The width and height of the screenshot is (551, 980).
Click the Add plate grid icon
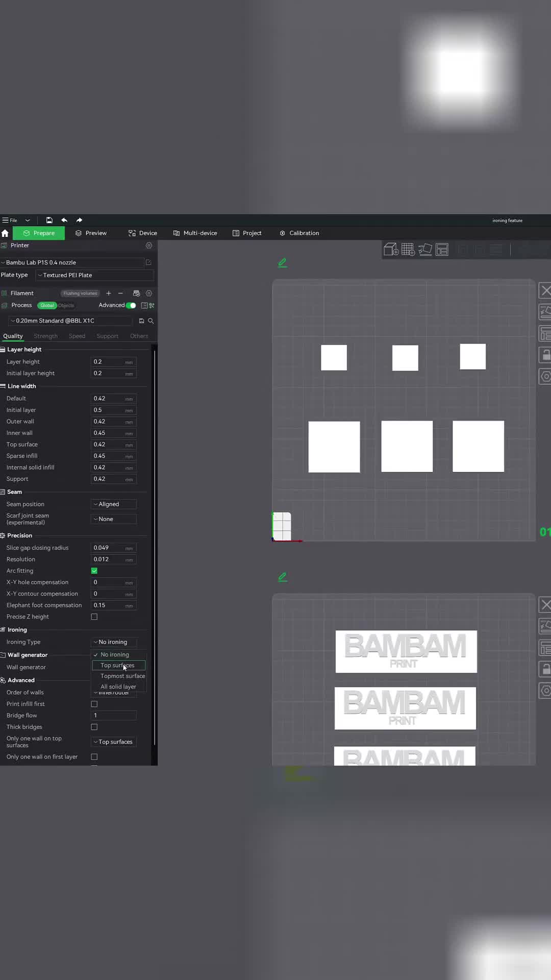[x=408, y=250]
